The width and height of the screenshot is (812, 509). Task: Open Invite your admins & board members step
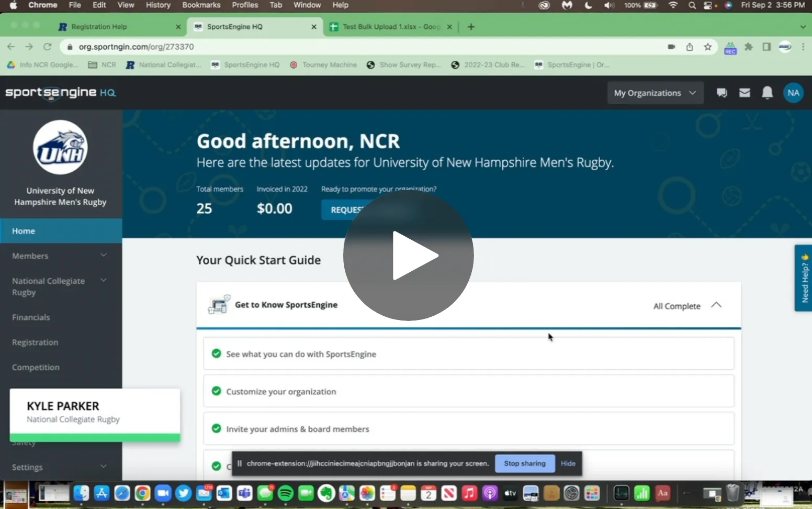click(469, 429)
